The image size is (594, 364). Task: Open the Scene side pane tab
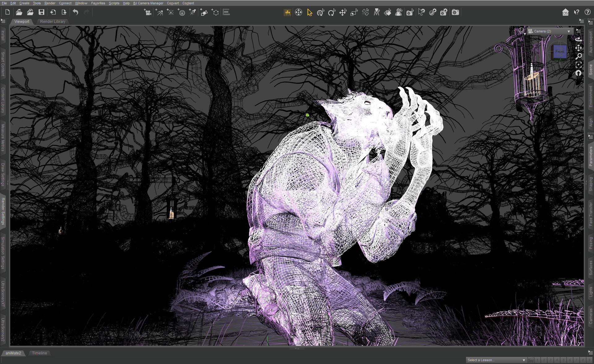pyautogui.click(x=591, y=70)
